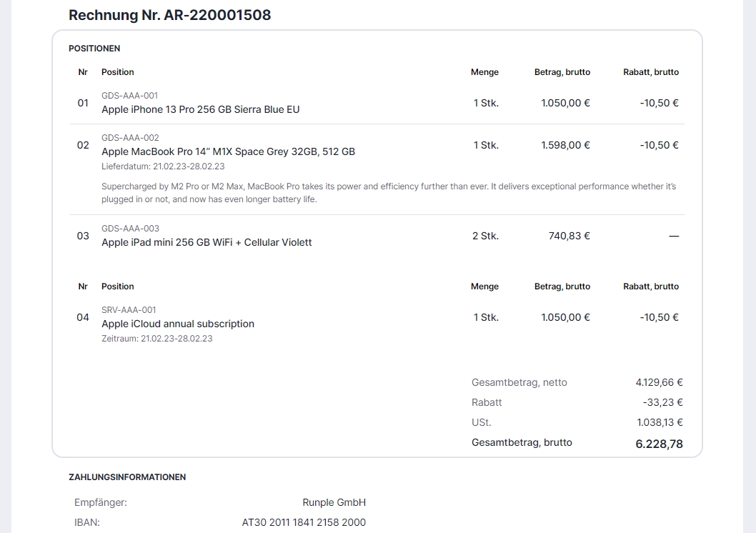Image resolution: width=756 pixels, height=533 pixels.
Task: Select the Apple MacBook Pro 14" position title
Action: (x=228, y=151)
